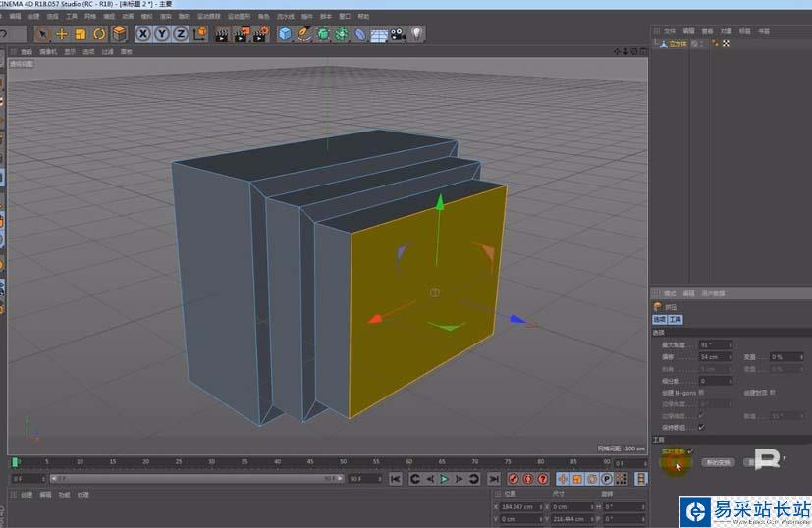The width and height of the screenshot is (812, 528).
Task: Toggle the 保持群组 checkbox
Action: (700, 427)
